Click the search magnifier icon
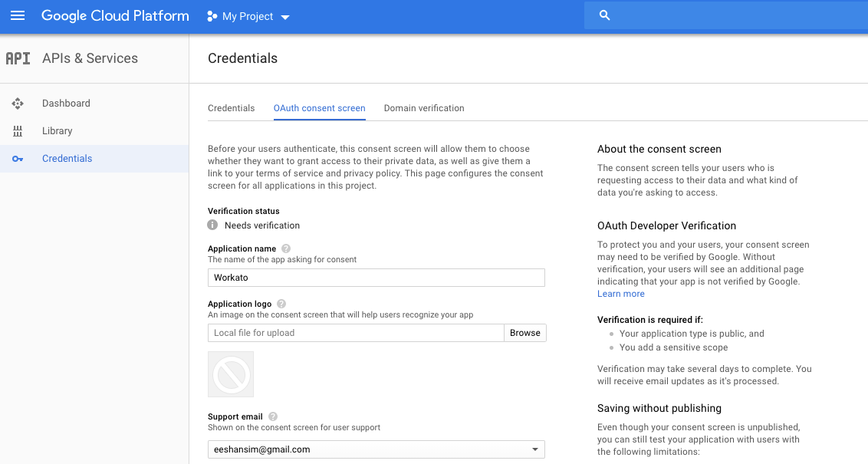This screenshot has width=868, height=464. tap(604, 15)
